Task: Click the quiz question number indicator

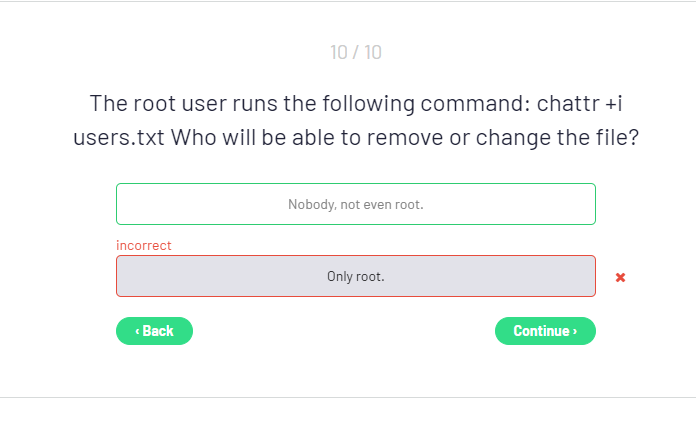Action: tap(355, 52)
